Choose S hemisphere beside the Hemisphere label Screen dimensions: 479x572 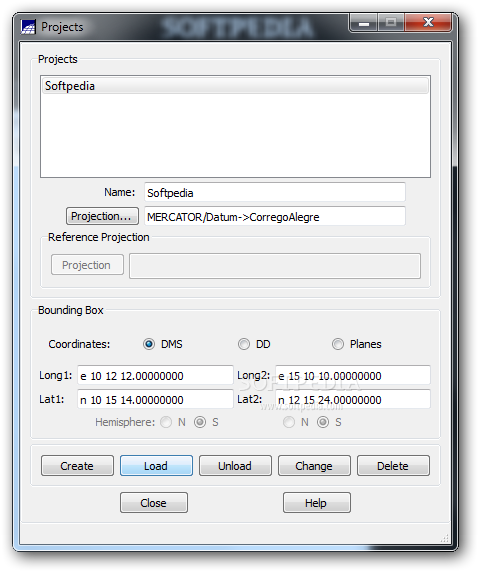tap(200, 422)
